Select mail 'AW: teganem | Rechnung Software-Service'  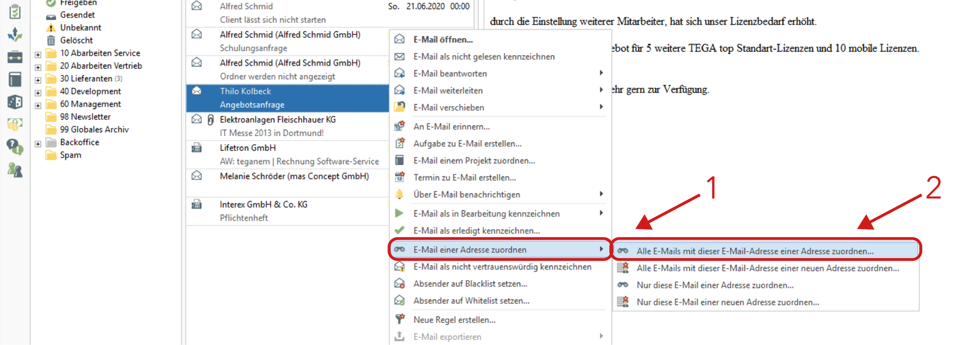[x=299, y=162]
